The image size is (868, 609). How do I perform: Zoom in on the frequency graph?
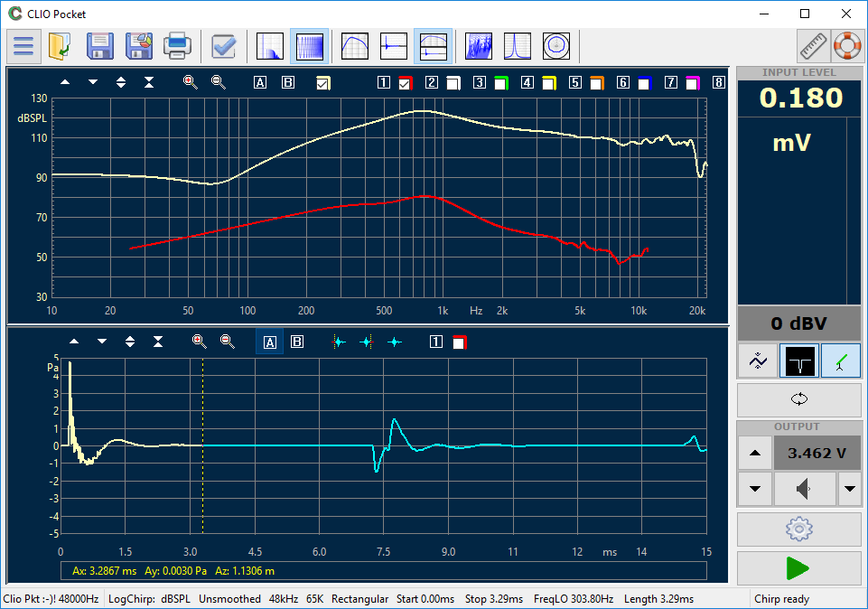(x=191, y=82)
